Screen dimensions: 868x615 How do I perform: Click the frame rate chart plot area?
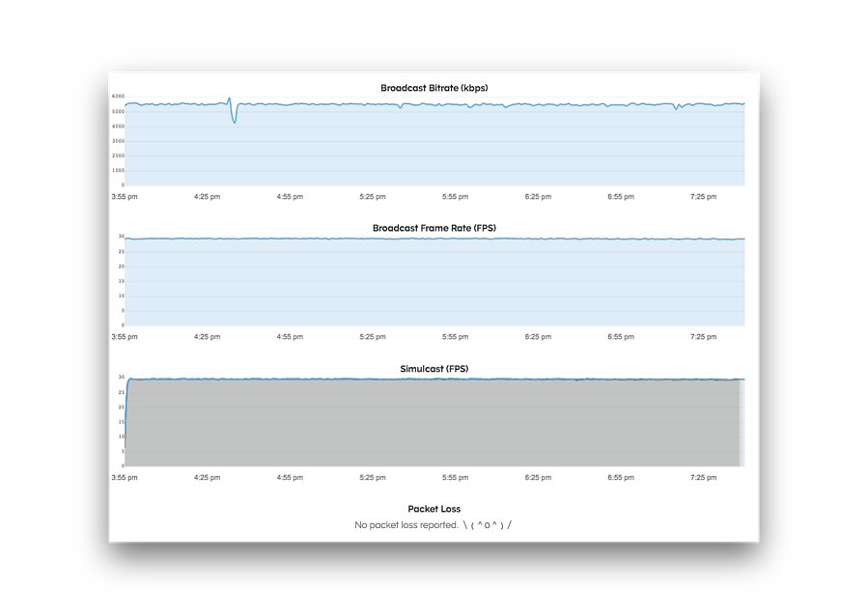[434, 280]
